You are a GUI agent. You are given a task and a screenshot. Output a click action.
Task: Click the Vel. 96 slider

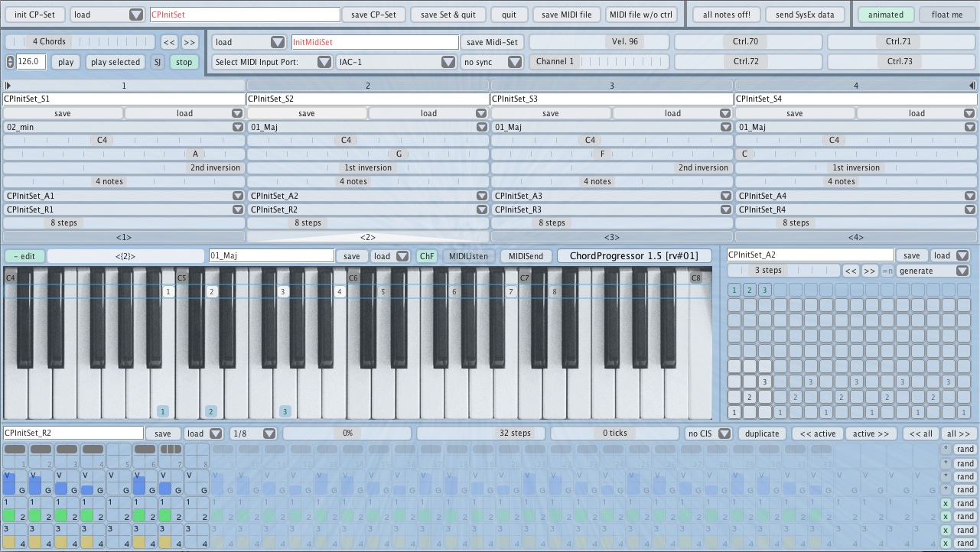point(599,41)
